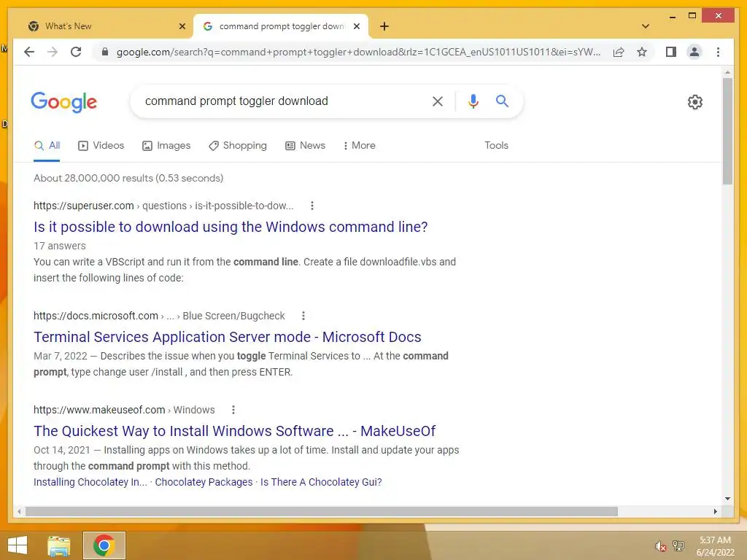Click the www.makeuseof.com breadcrumb URL
The height and width of the screenshot is (560, 747).
[x=124, y=410]
